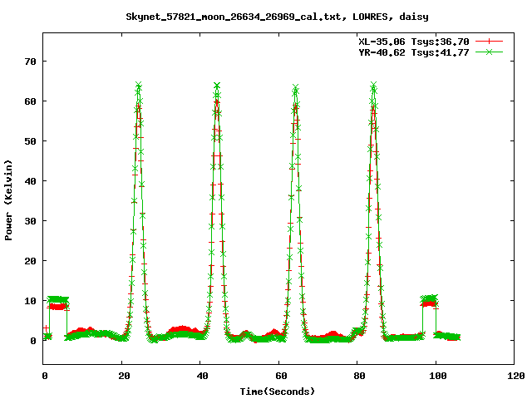Select legend entry XL-35.06 Tsys:36.70
This screenshot has width=532, height=399.
click(x=414, y=42)
